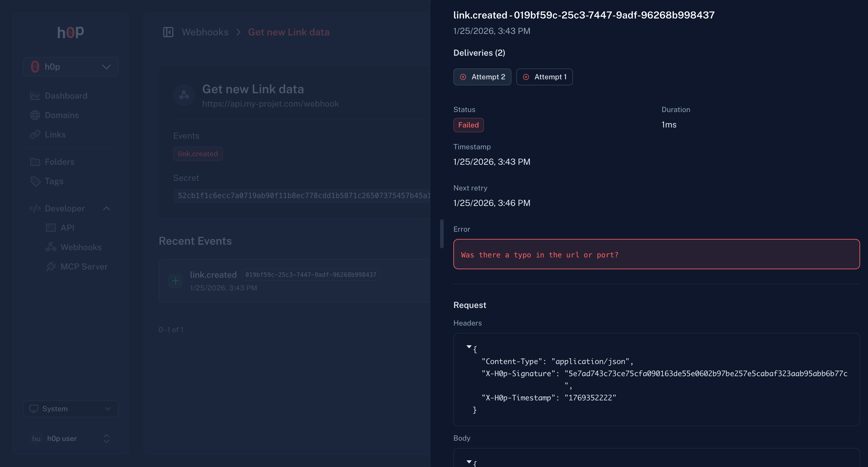The height and width of the screenshot is (467, 868).
Task: Click the detail panel scrollbar handle
Action: point(442,234)
